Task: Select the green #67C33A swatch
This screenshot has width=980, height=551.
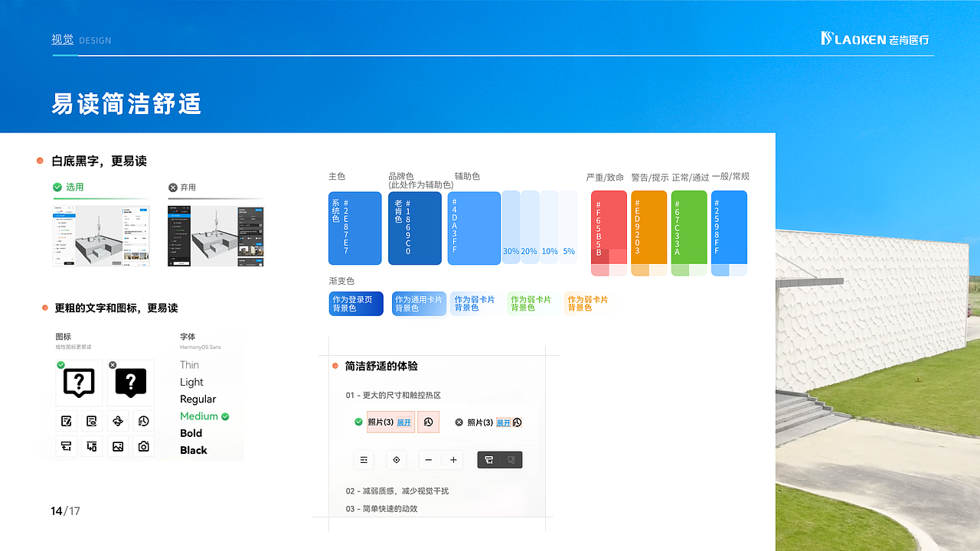Action: click(x=689, y=233)
